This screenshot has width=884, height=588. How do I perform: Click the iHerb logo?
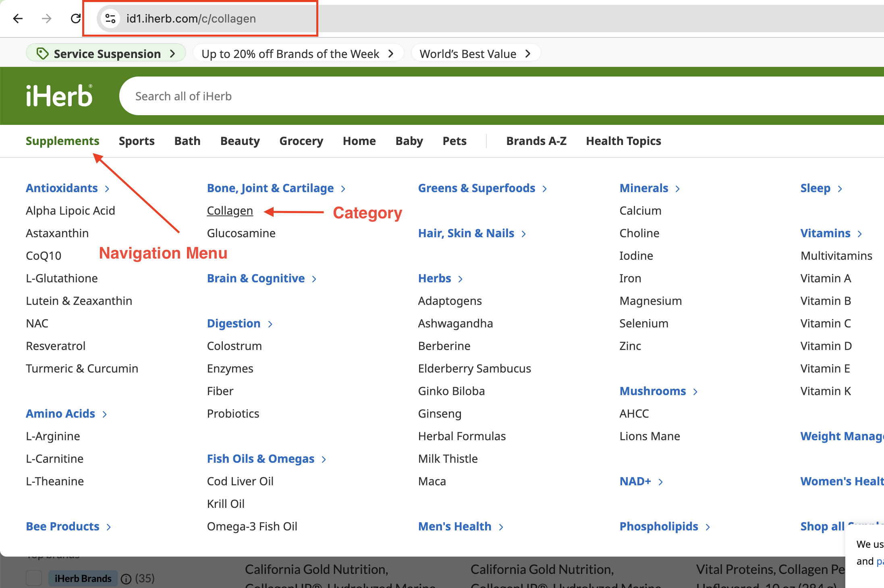point(59,96)
